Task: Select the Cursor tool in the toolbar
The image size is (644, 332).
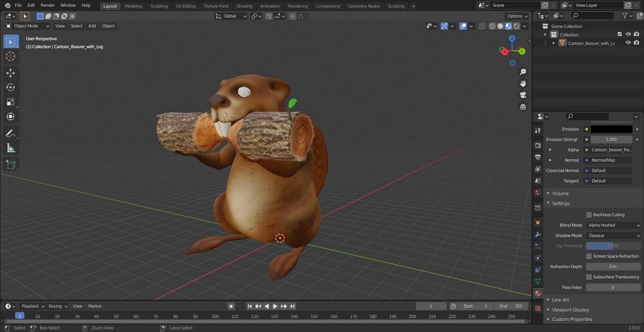Action: click(11, 56)
